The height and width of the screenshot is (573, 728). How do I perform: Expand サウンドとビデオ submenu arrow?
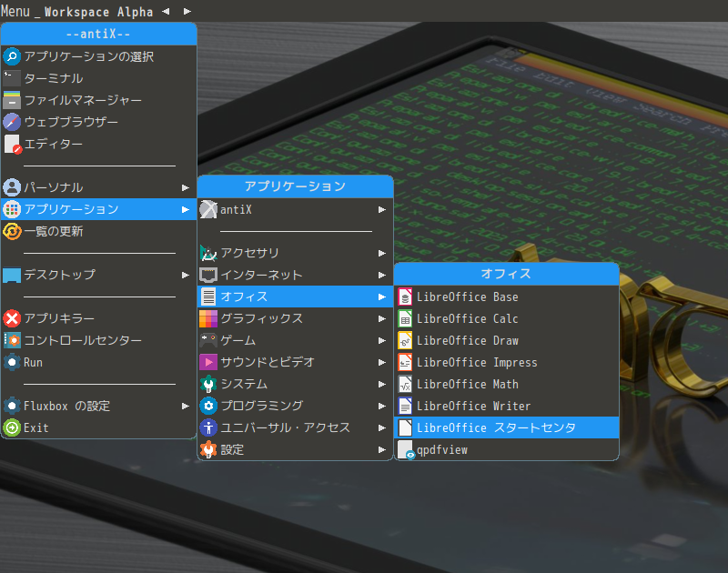click(382, 362)
